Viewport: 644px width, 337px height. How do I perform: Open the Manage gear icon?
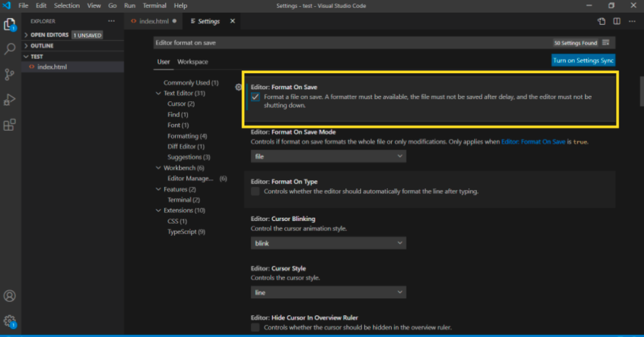click(x=9, y=321)
